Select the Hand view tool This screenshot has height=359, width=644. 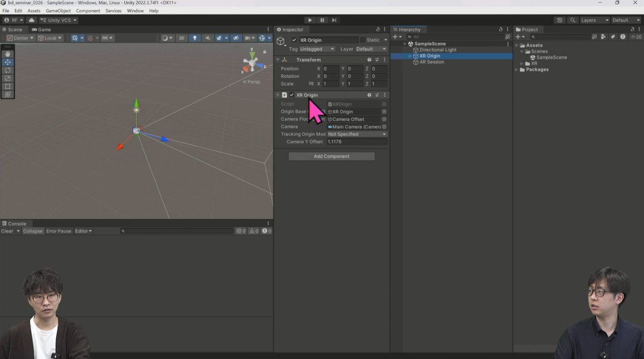pos(8,54)
